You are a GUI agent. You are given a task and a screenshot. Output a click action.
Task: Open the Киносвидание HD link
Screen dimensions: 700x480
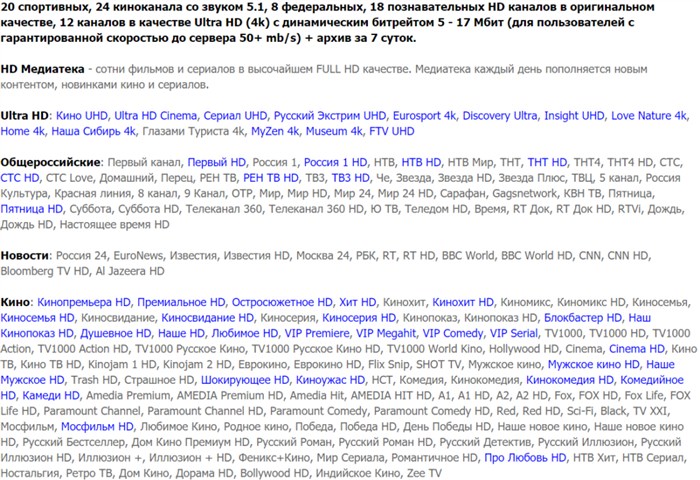pyautogui.click(x=208, y=318)
